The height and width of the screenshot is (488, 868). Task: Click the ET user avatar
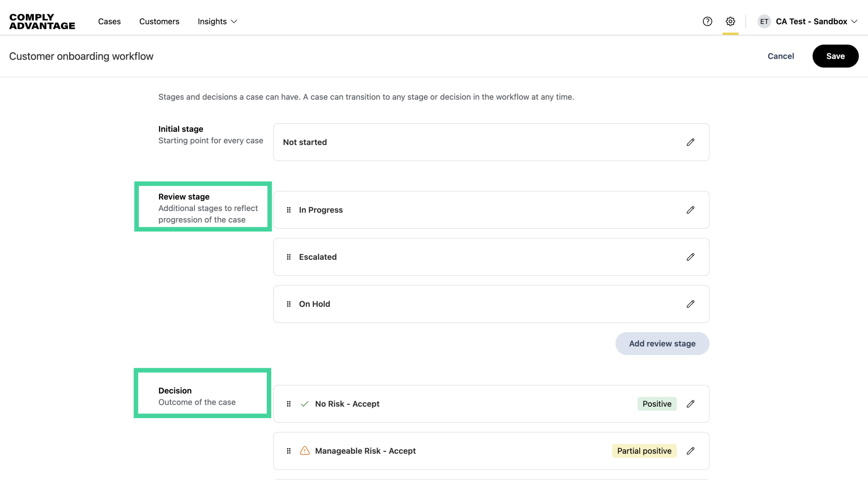(x=764, y=21)
